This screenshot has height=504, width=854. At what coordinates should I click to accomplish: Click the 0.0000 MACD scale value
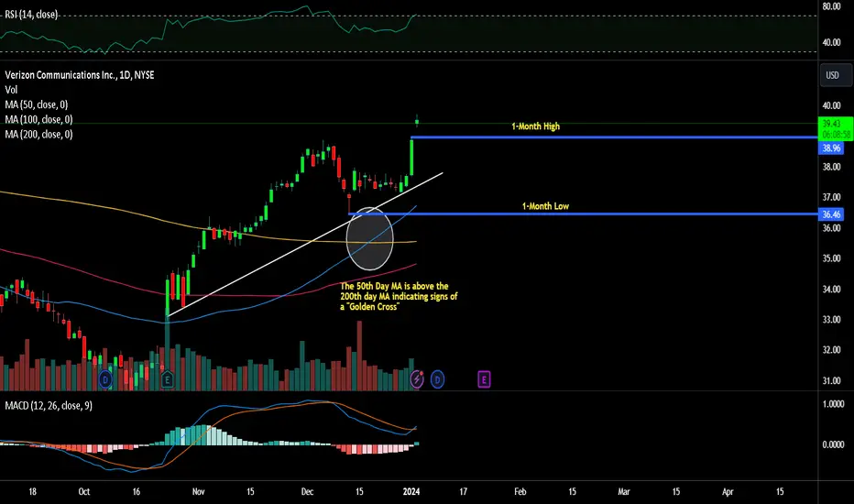(x=833, y=444)
